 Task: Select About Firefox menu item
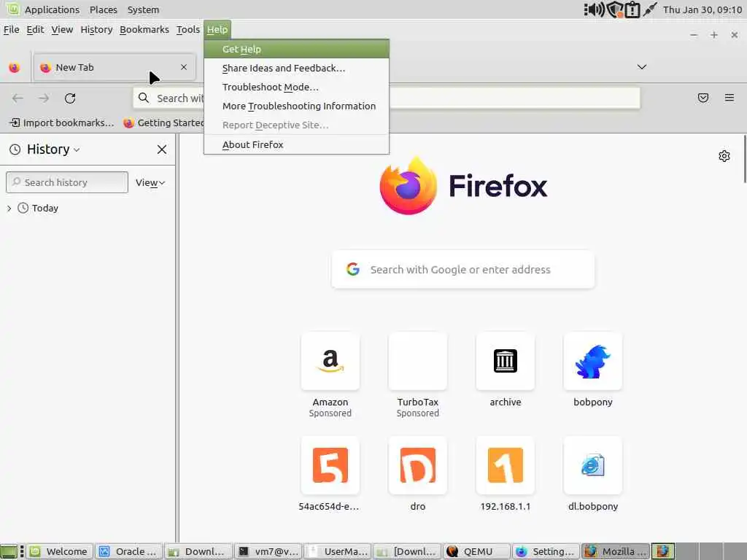coord(296,145)
